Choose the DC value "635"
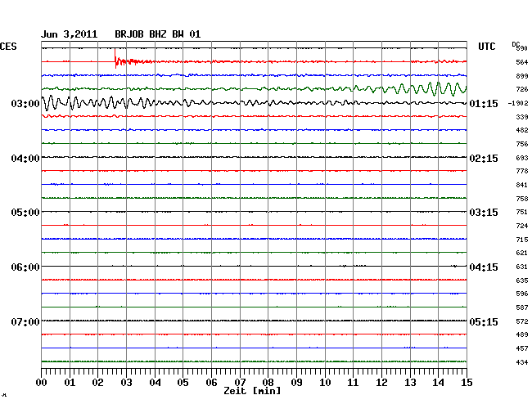 click(522, 281)
